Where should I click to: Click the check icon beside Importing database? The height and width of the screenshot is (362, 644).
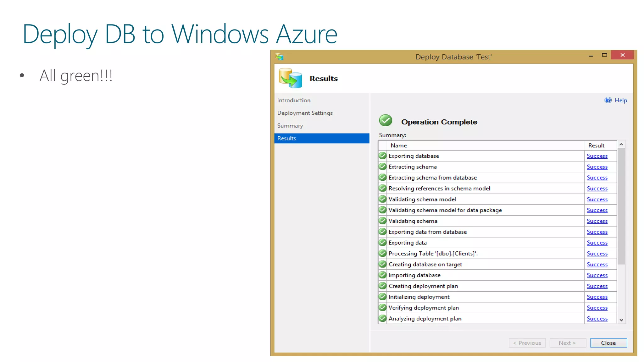(x=382, y=275)
